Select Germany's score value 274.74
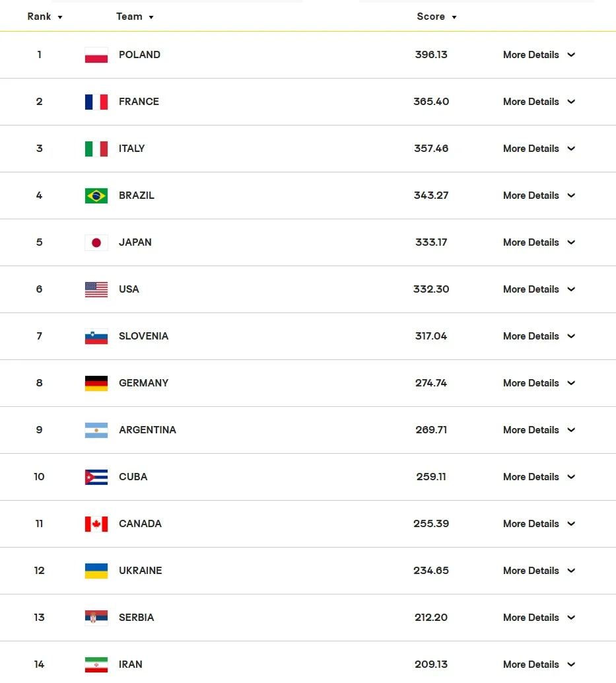616x683 pixels. 431,384
